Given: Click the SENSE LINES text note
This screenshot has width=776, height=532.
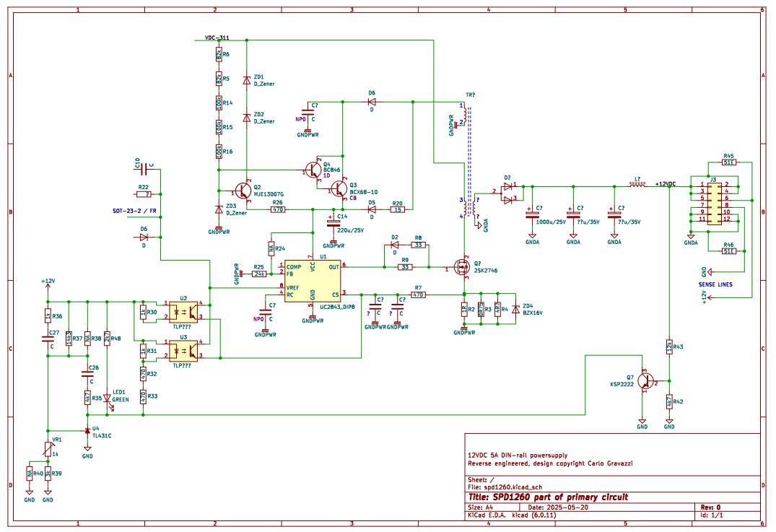Looking at the screenshot, I should pos(715,284).
